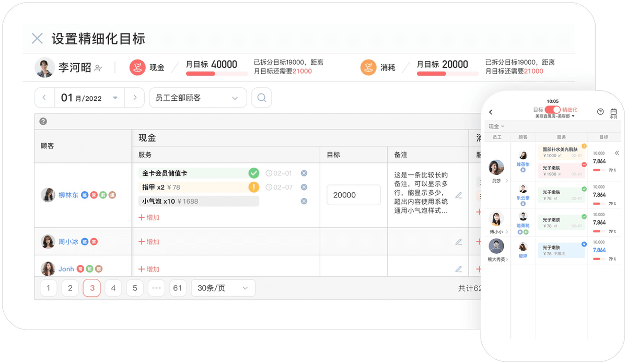627x364 pixels.
Task: Click 增加 in 柳林东's row
Action: (149, 217)
